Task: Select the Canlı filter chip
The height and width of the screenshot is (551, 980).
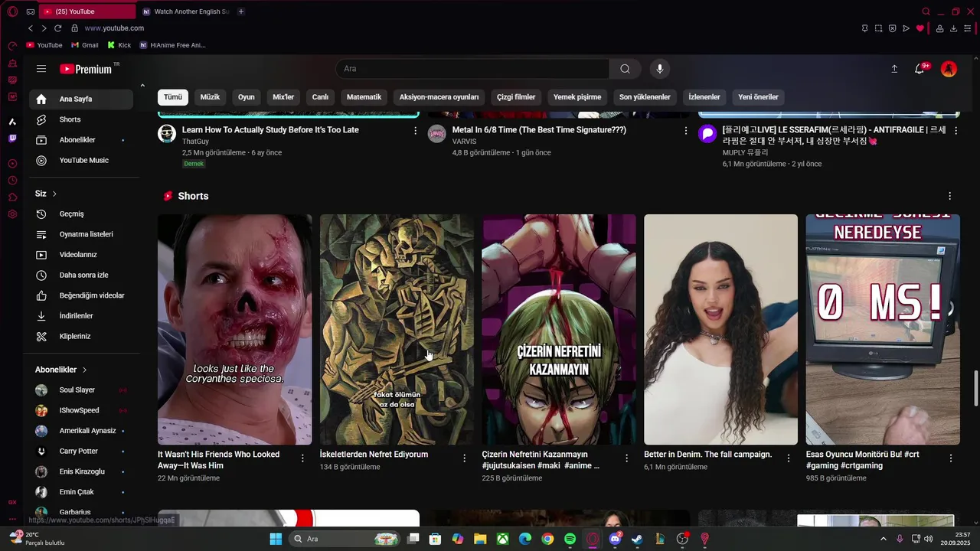Action: click(x=320, y=97)
